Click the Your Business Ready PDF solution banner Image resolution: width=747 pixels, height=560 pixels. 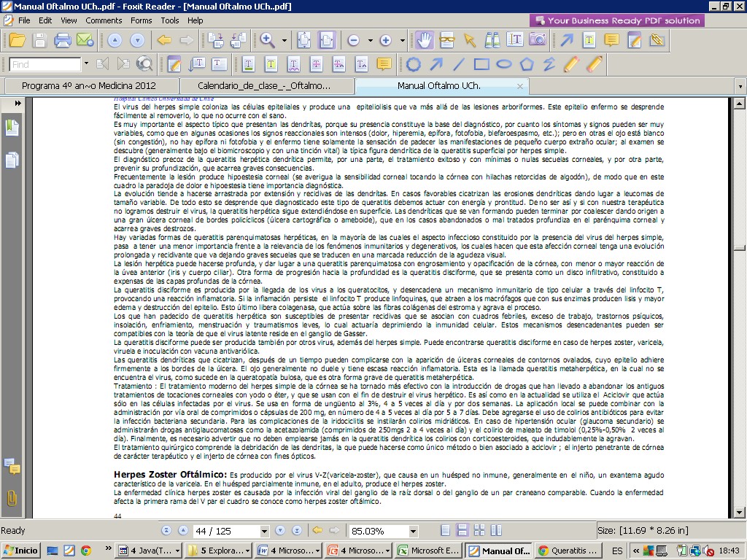click(616, 20)
